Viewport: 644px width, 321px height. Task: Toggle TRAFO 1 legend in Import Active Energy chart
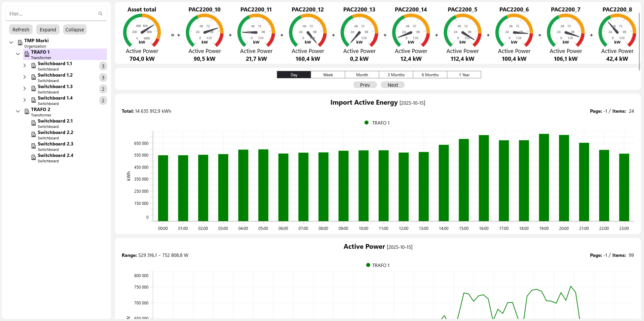point(377,123)
